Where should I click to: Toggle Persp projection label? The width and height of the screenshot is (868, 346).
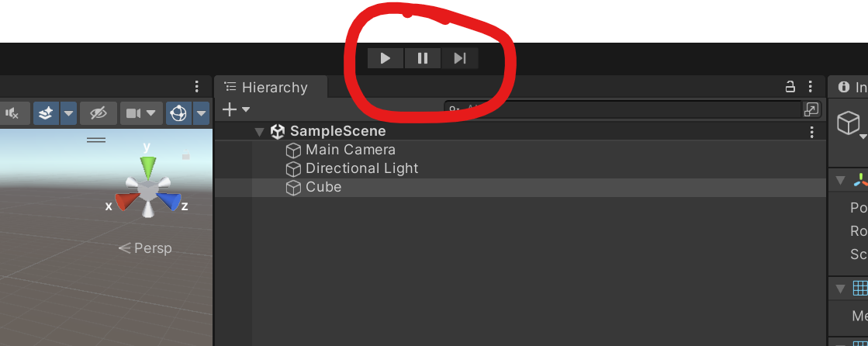click(146, 248)
